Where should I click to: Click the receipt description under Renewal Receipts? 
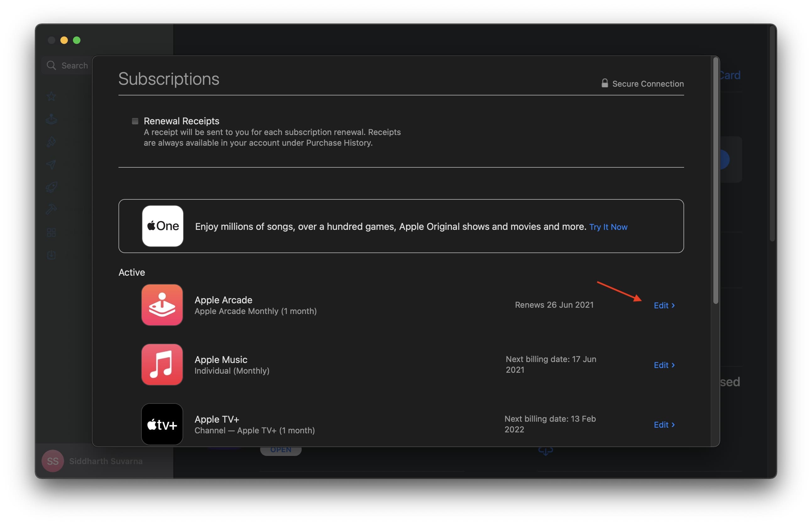272,138
